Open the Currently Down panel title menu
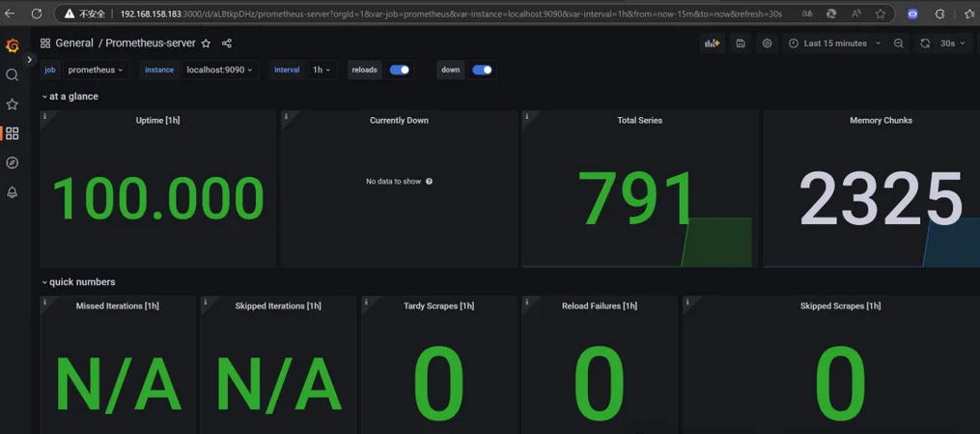This screenshot has height=434, width=980. point(399,120)
